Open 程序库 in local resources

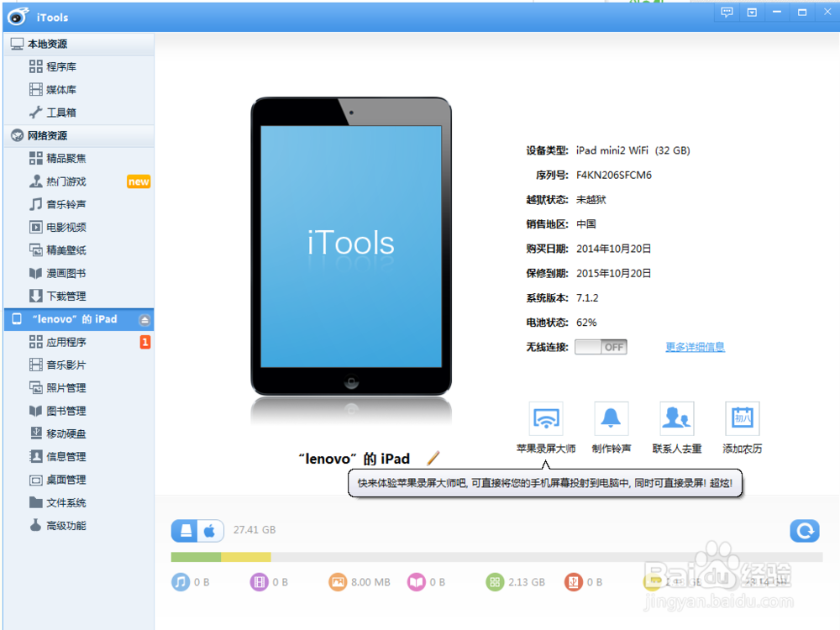tap(61, 67)
